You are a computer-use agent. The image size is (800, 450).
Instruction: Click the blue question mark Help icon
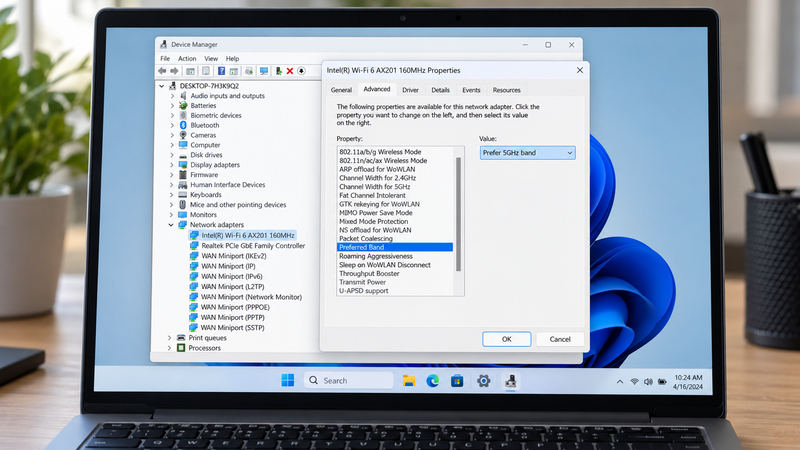tap(221, 71)
